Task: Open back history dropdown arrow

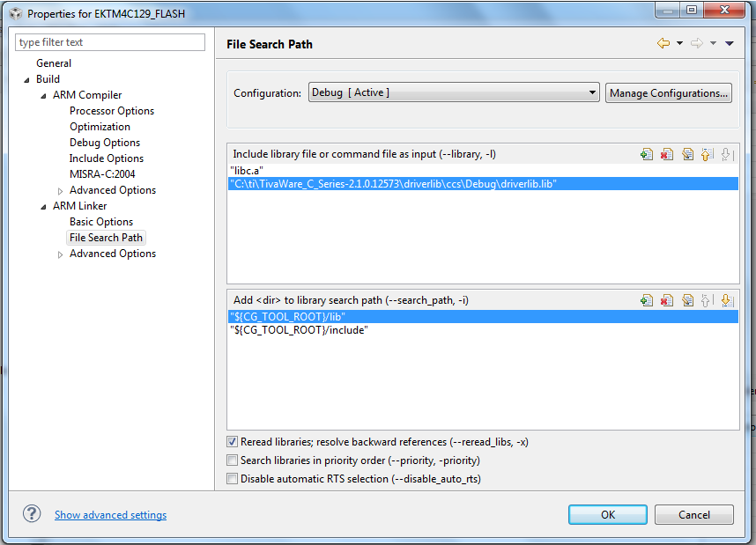Action: pos(679,43)
